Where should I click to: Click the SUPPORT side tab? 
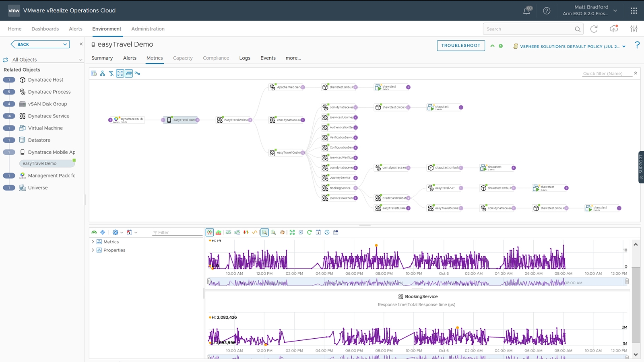[641, 167]
